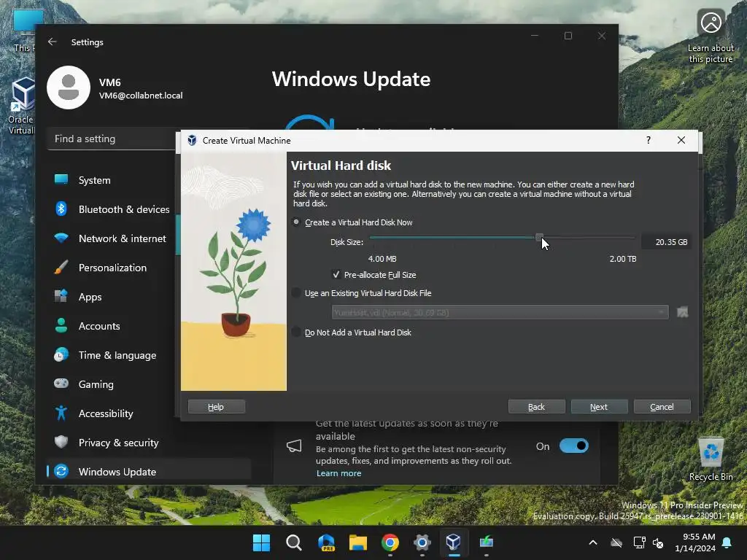Close the Create Virtual Machine dialog

tap(681, 140)
